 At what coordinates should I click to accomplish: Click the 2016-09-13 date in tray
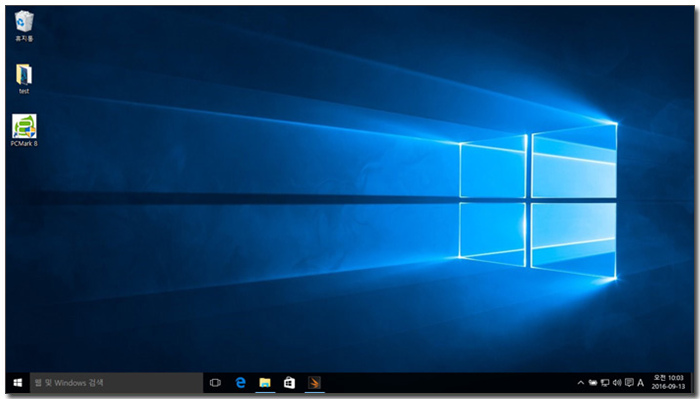coord(668,387)
